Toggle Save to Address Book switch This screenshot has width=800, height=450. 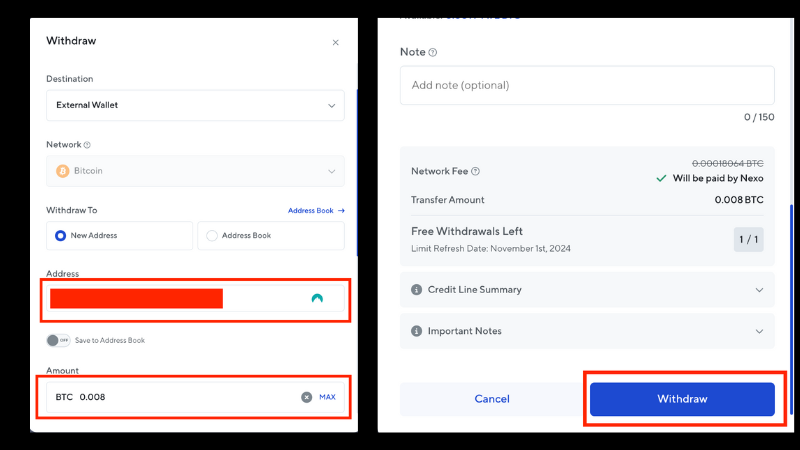pos(58,340)
